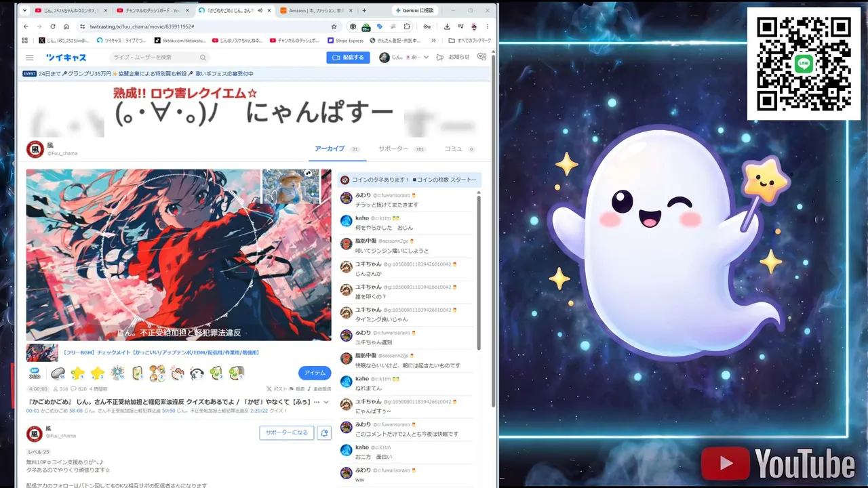Switch to the サポーター tab
Screen dimensions: 868x488
point(402,149)
